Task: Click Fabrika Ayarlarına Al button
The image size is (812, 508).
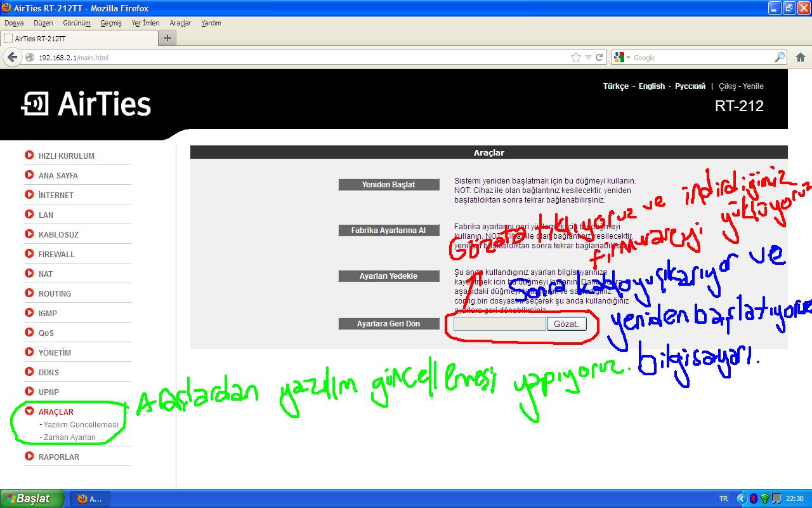Action: (x=389, y=231)
